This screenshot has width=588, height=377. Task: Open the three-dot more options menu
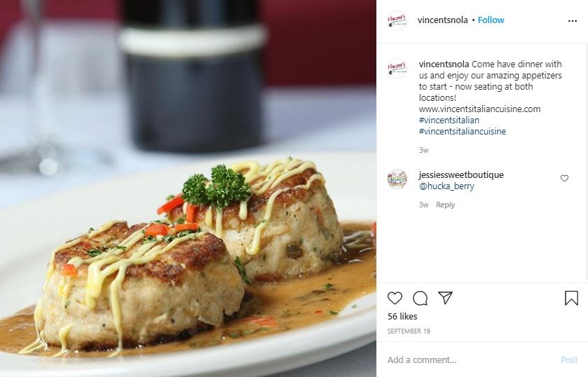click(x=573, y=21)
